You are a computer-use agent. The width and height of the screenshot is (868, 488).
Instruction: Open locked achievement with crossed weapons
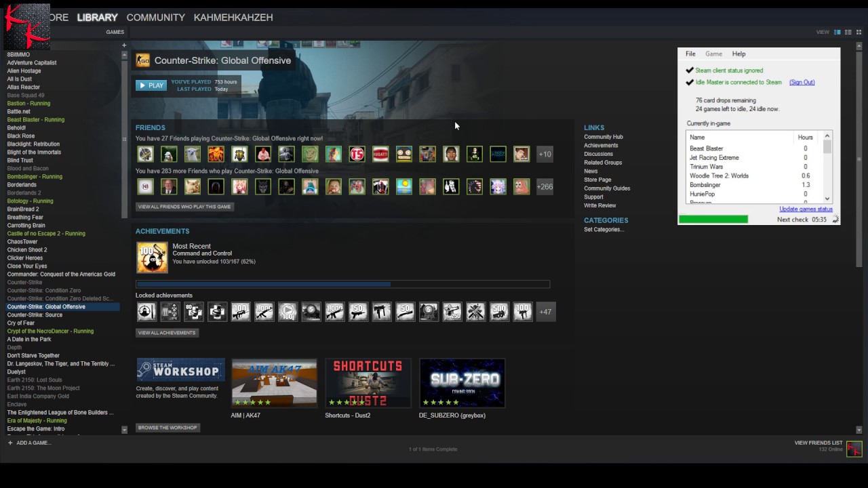pos(475,312)
